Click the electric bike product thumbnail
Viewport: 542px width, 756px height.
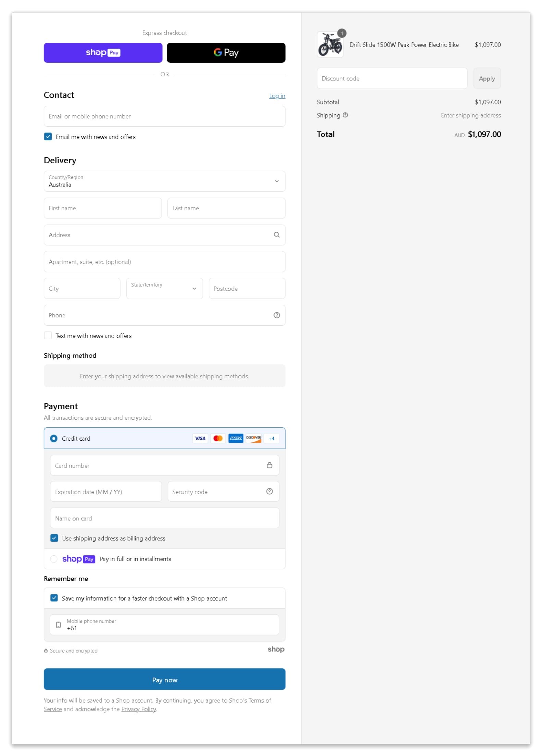(330, 45)
